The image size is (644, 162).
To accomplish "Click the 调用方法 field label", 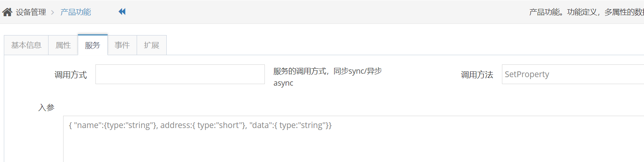I will pyautogui.click(x=477, y=75).
